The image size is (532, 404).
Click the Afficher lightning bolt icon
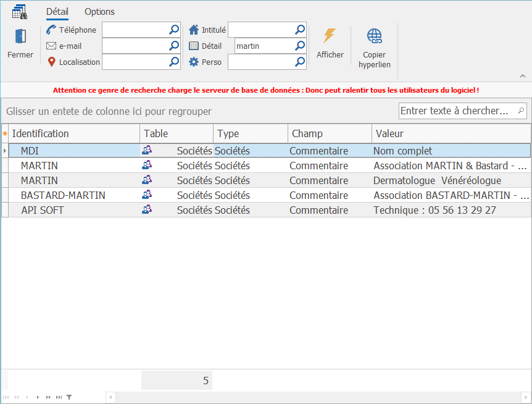coord(330,36)
